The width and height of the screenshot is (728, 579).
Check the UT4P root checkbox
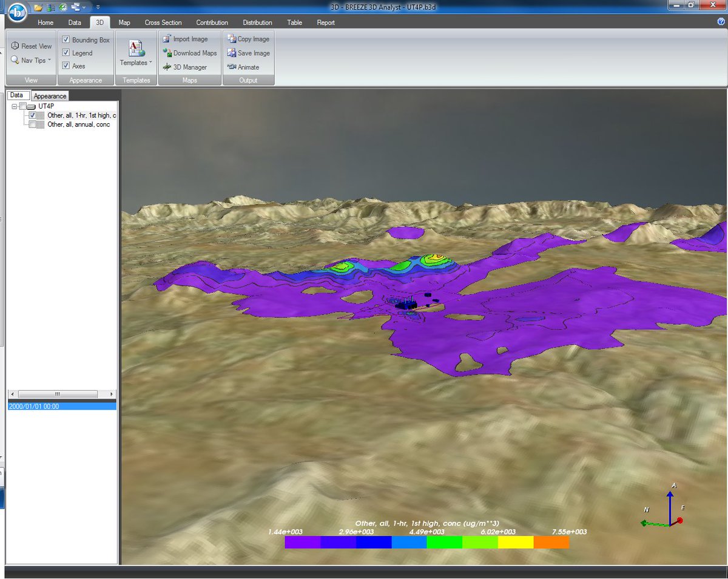[23, 106]
